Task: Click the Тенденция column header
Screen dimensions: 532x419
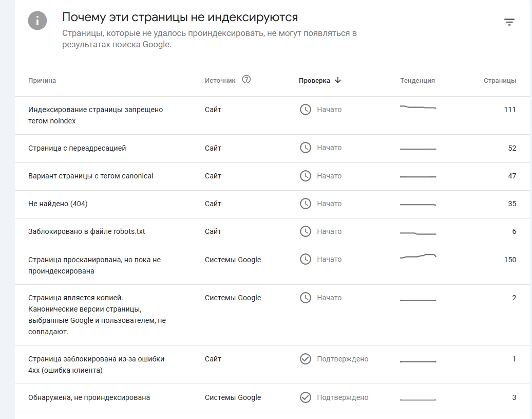Action: pos(417,80)
